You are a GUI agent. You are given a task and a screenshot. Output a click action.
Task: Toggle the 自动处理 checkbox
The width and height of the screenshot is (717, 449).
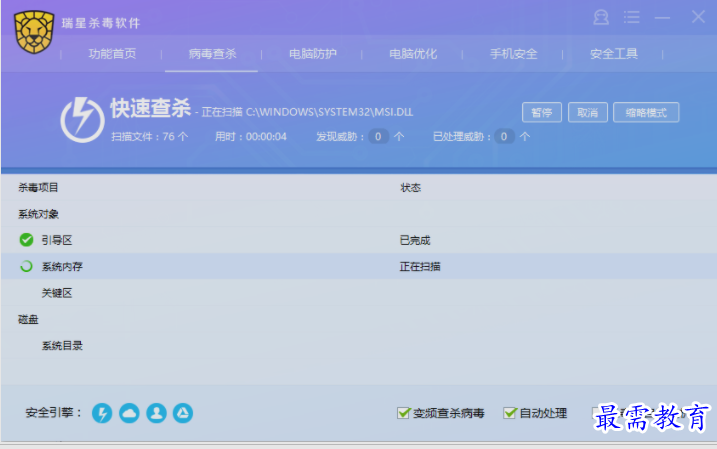tap(510, 413)
